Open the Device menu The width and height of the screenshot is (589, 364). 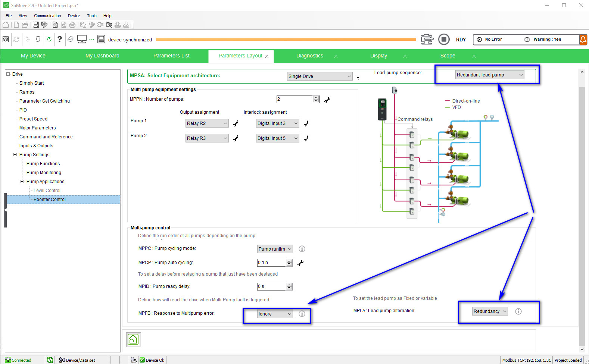(x=74, y=16)
